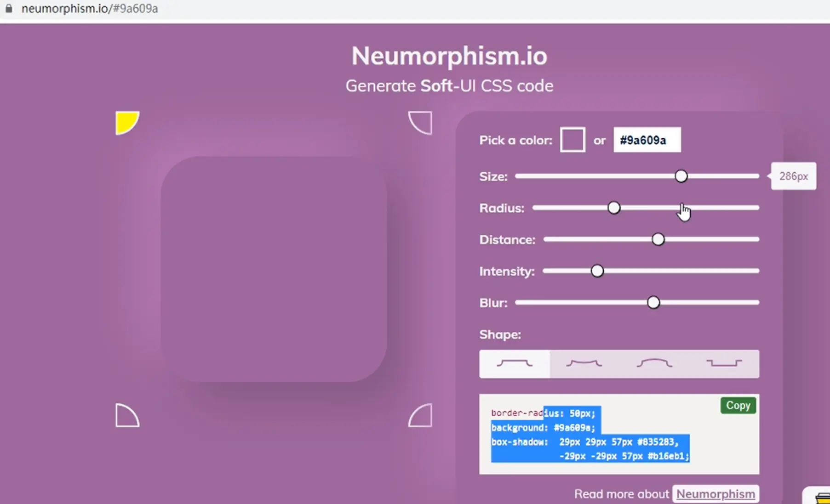Click the 'Shape:' label
Screen dimensions: 830x504
[500, 334]
